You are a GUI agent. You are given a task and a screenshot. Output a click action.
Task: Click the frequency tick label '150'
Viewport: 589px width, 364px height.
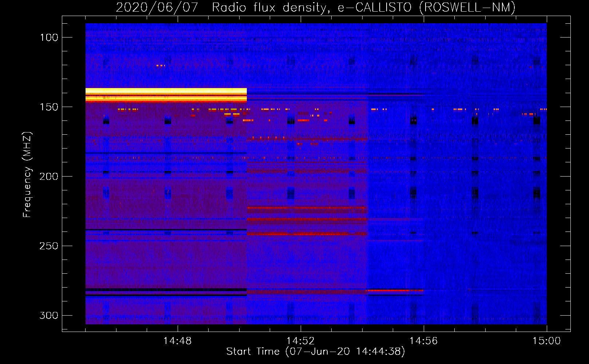(x=49, y=107)
